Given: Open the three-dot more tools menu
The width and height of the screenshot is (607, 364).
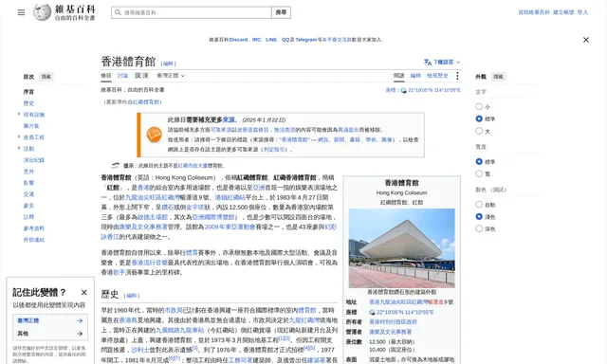Looking at the screenshot, I should tap(457, 76).
